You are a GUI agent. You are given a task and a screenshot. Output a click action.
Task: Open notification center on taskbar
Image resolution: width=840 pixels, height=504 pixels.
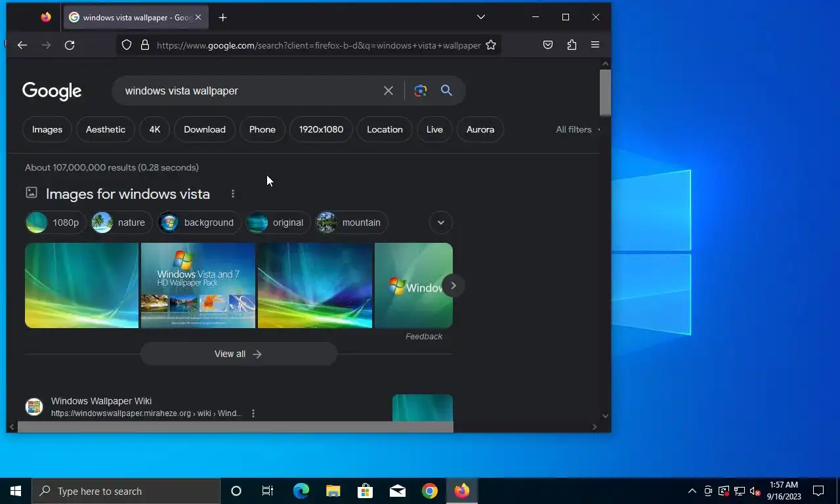(x=818, y=491)
